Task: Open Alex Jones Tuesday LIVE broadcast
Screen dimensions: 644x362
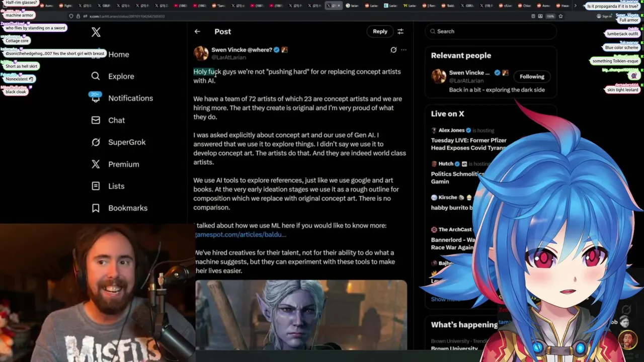Action: pyautogui.click(x=468, y=140)
